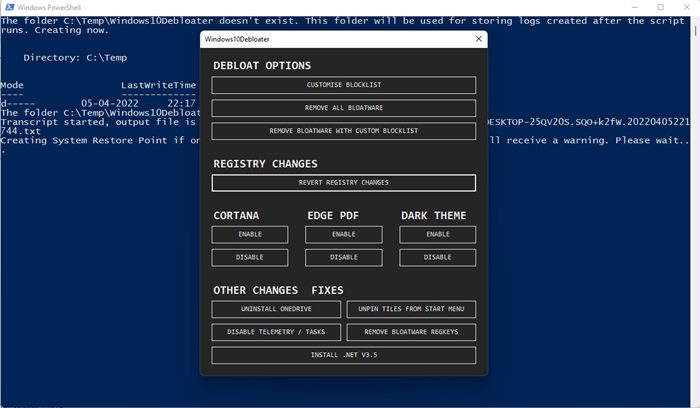Screen dimensions: 700x408
Task: Click Revert Registry Changes
Action: (x=344, y=183)
